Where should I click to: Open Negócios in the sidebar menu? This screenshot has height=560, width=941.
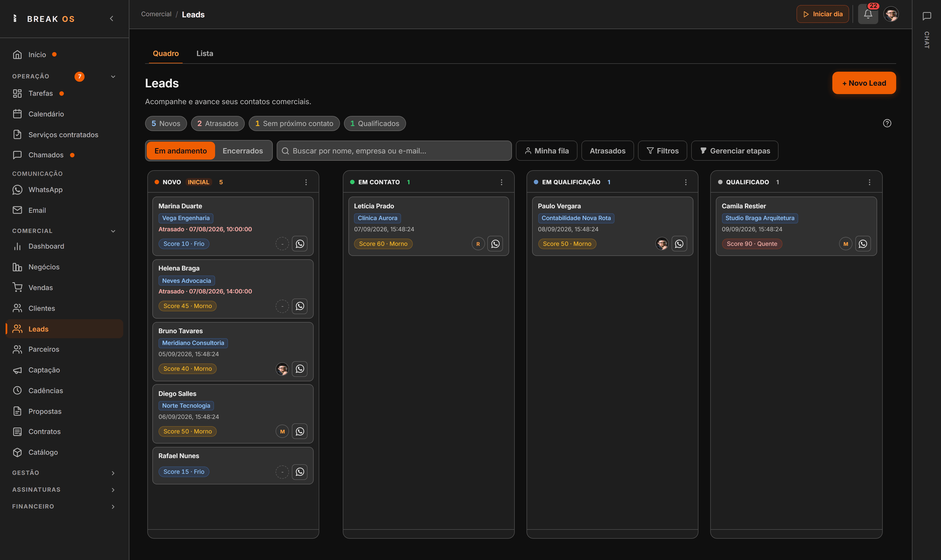point(64,267)
